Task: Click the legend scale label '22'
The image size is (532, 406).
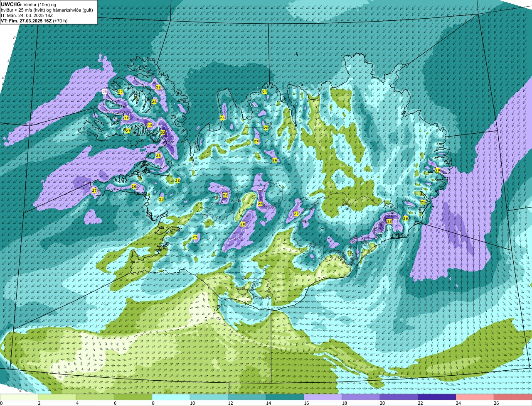Action: 420,403
